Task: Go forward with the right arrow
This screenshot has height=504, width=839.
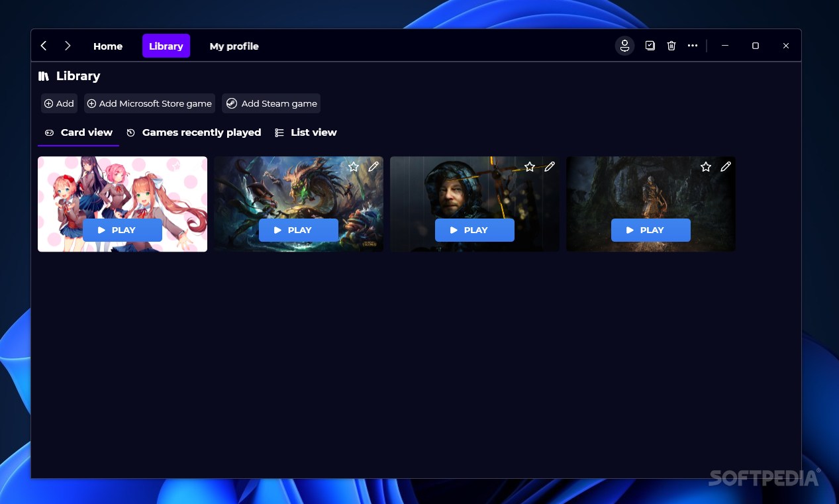Action: click(x=68, y=46)
